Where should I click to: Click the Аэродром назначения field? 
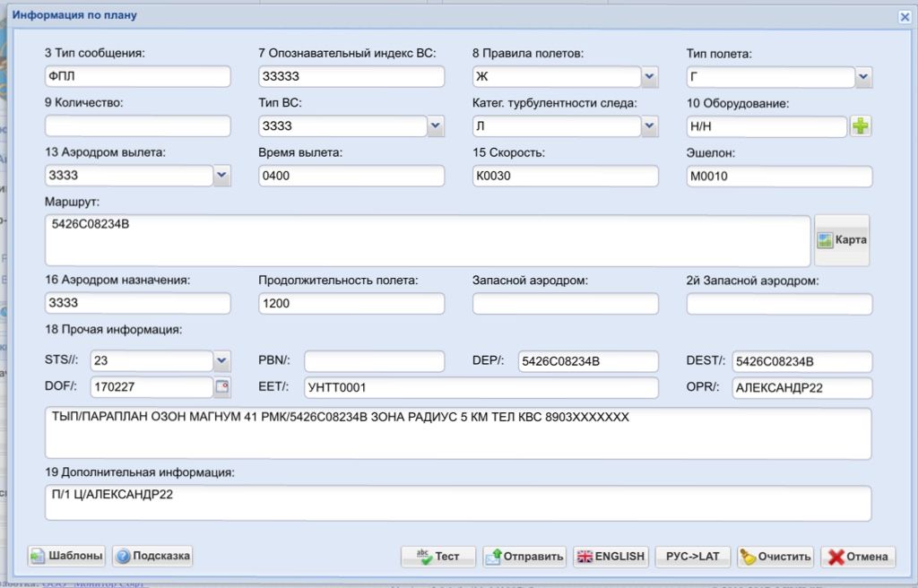click(x=137, y=303)
